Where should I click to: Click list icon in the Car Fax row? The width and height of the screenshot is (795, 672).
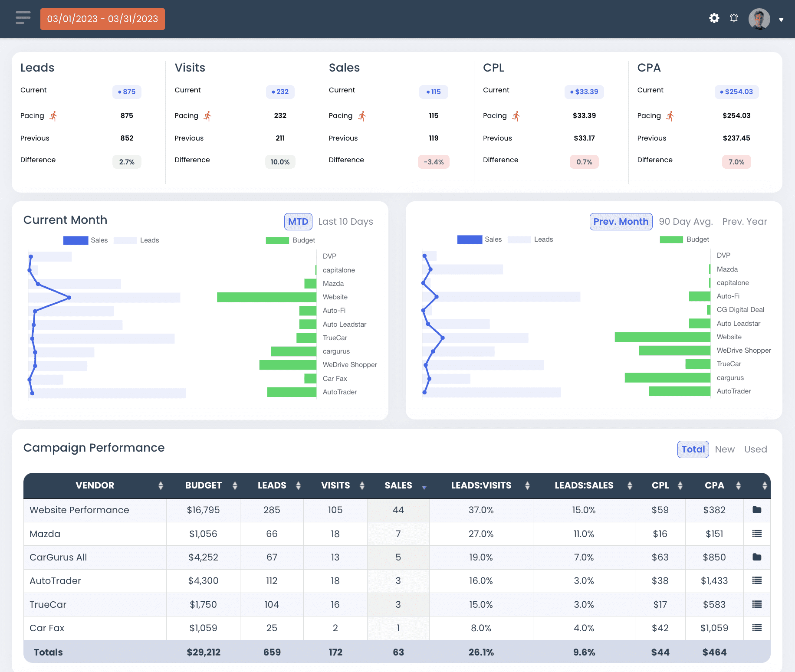click(757, 628)
